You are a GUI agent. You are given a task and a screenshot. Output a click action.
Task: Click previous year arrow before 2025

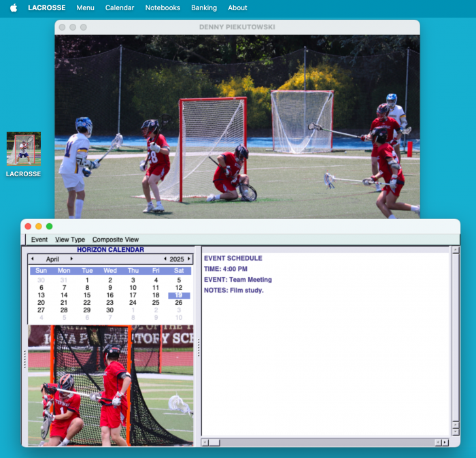pyautogui.click(x=165, y=259)
